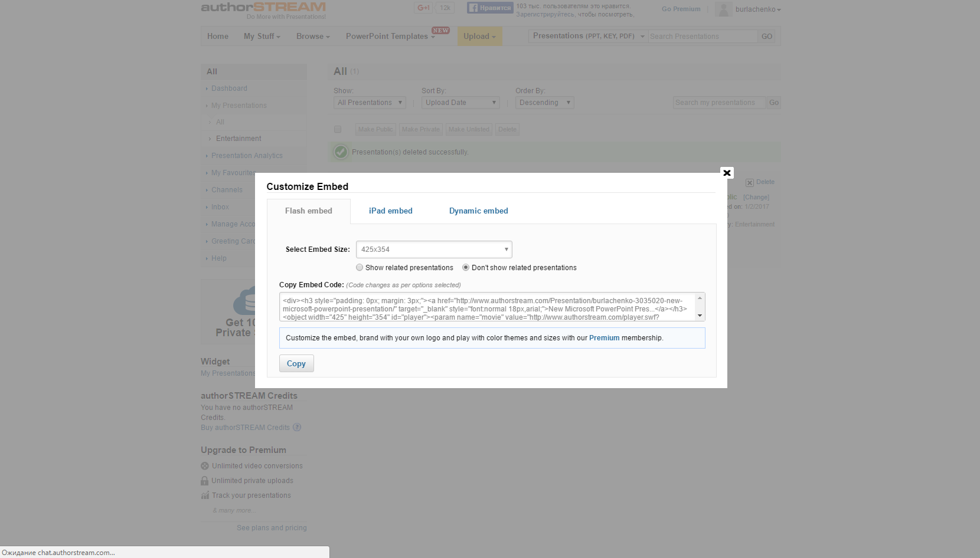Open PowerPoint Templates menu

pos(390,37)
